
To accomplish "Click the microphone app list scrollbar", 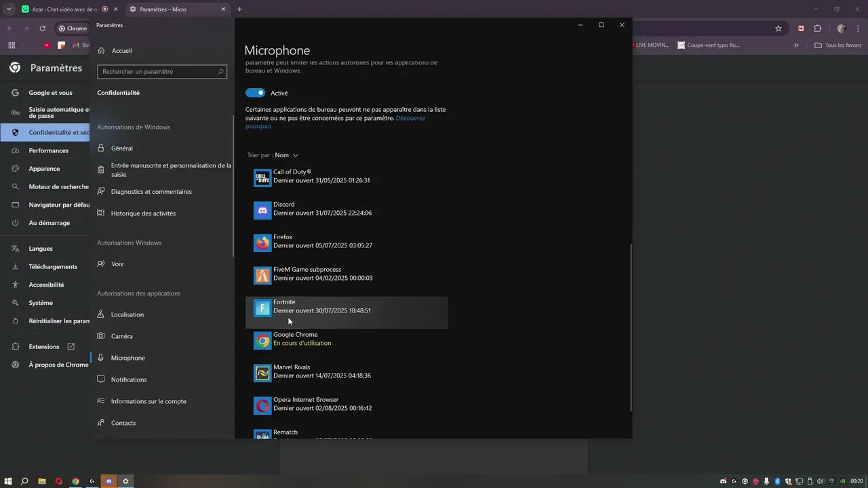I will (x=631, y=327).
